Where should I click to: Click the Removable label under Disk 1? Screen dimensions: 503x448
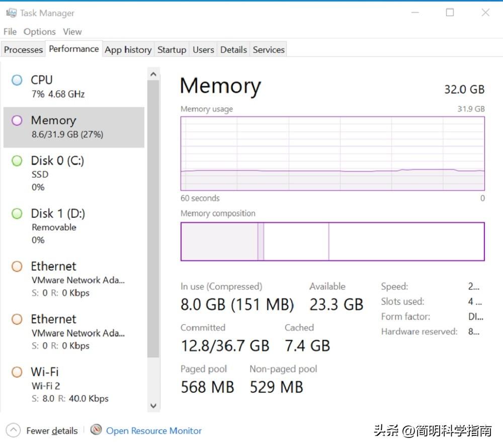coord(54,227)
